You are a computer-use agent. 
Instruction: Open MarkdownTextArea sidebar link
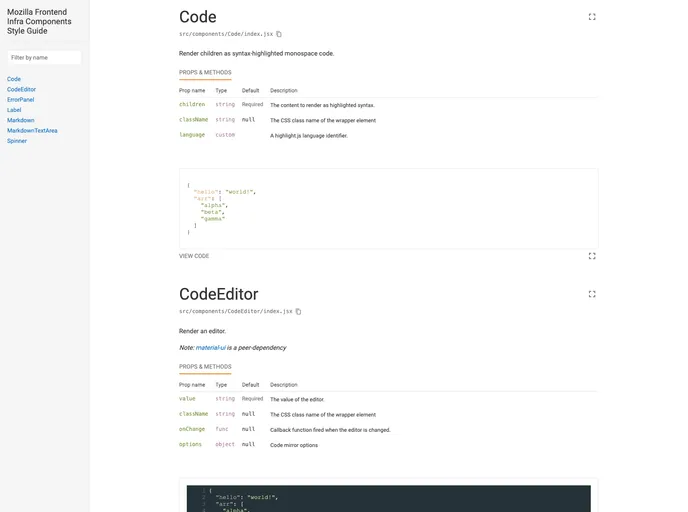tap(32, 130)
